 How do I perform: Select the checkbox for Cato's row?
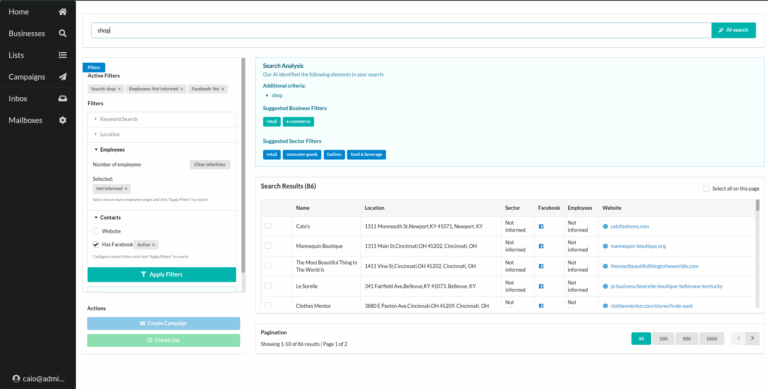pos(268,226)
